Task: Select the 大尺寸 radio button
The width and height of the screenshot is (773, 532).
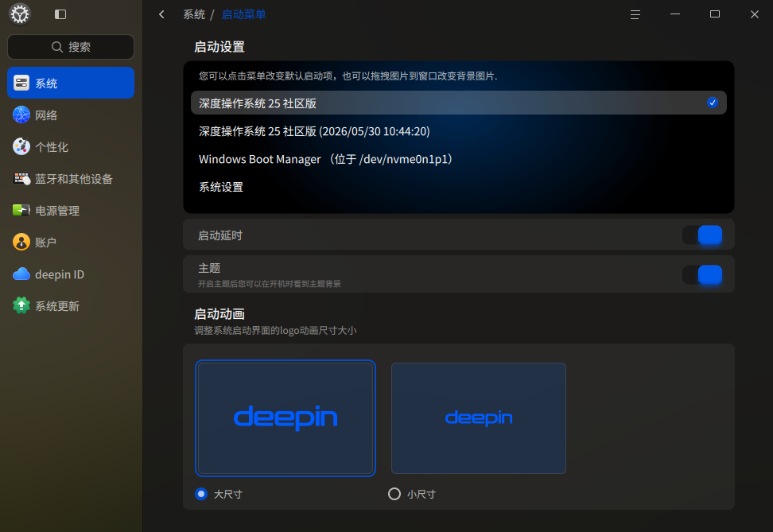Action: [201, 494]
